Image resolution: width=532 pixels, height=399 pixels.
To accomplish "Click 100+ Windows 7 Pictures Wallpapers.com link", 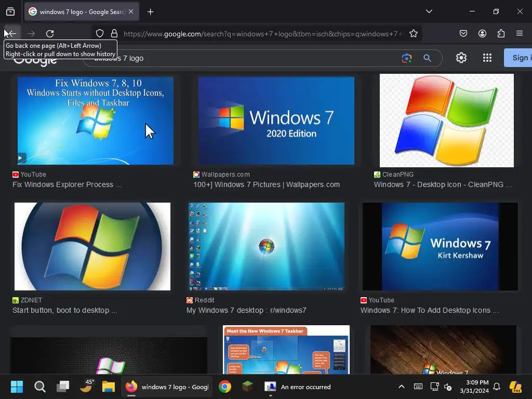I will point(267,184).
